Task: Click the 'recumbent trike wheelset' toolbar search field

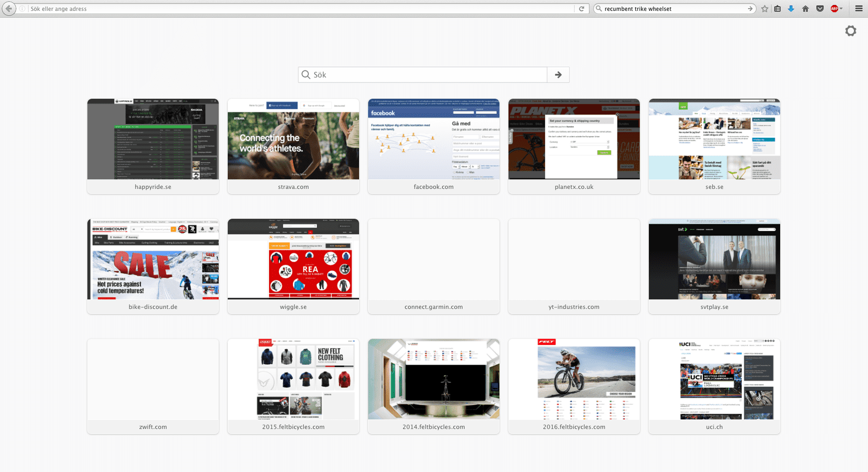Action: pyautogui.click(x=674, y=9)
